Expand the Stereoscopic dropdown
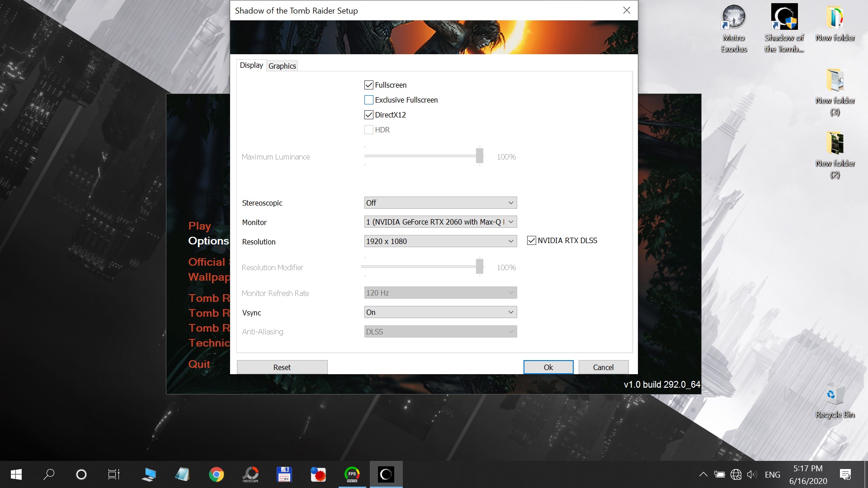868x488 pixels. [440, 203]
